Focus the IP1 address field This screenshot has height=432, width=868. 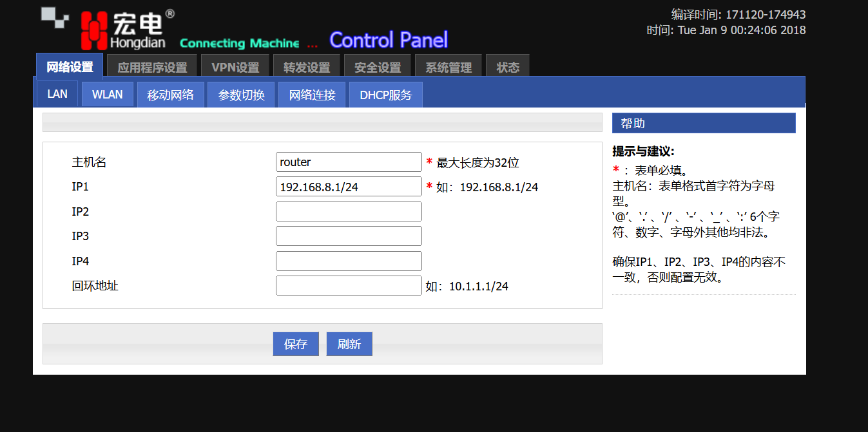pyautogui.click(x=349, y=187)
